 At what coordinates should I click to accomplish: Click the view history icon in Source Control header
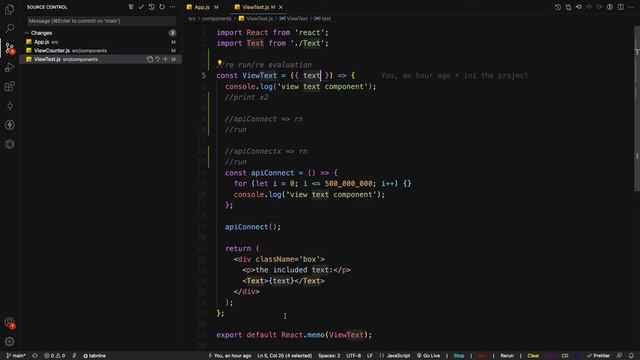click(151, 7)
